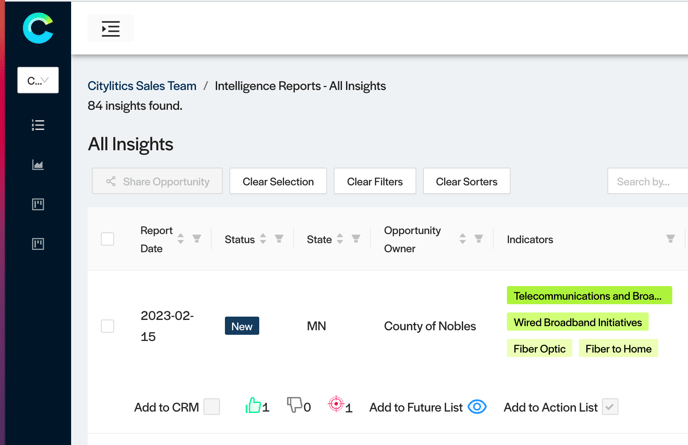The height and width of the screenshot is (445, 688).
Task: Open the Citylitics Sales Team breadcrumb link
Action: point(142,86)
